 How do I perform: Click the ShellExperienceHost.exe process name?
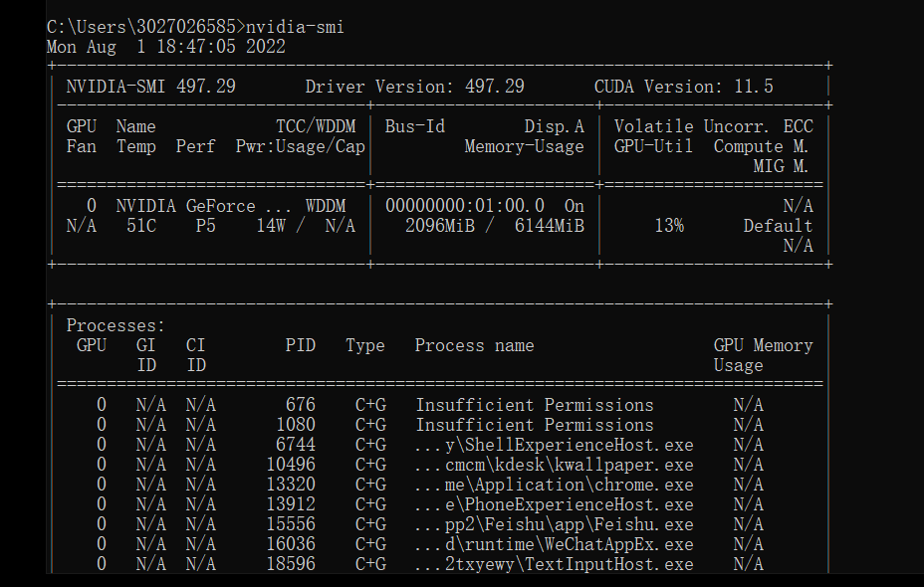554,445
